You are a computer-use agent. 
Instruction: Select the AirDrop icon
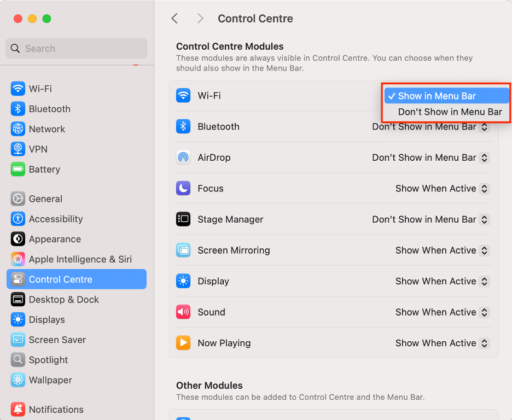(x=183, y=157)
